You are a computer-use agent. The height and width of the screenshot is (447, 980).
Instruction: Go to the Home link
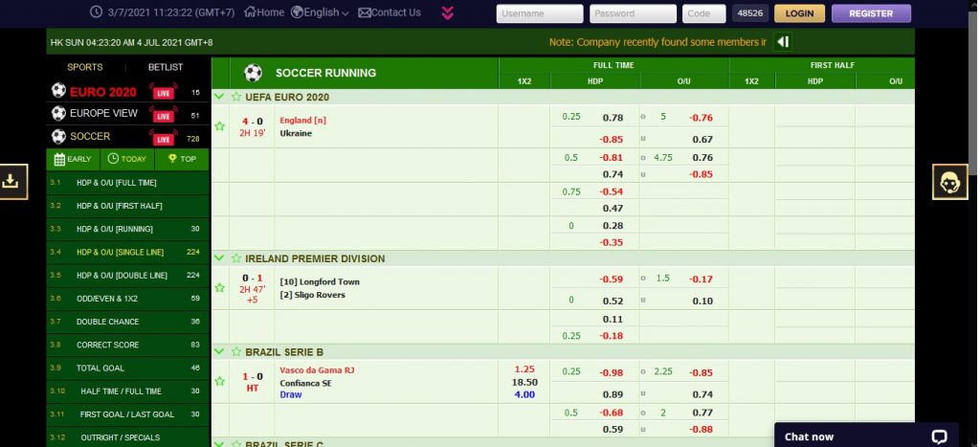[264, 12]
